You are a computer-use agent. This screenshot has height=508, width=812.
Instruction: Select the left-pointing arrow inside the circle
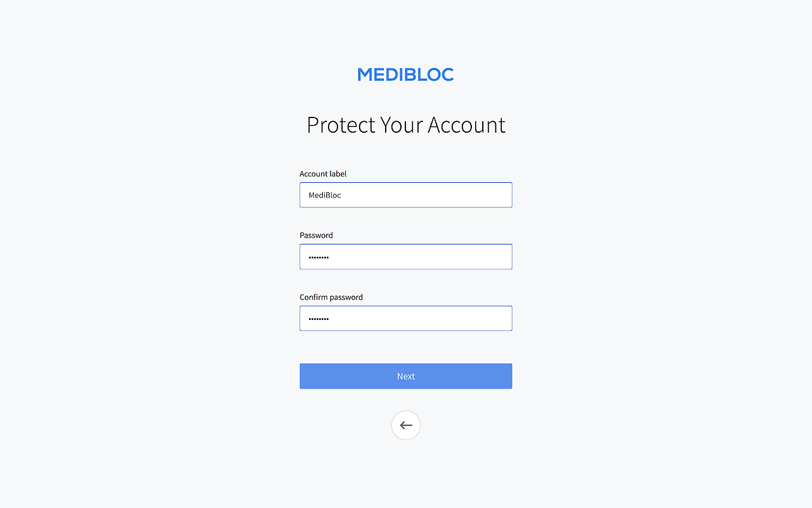[405, 425]
